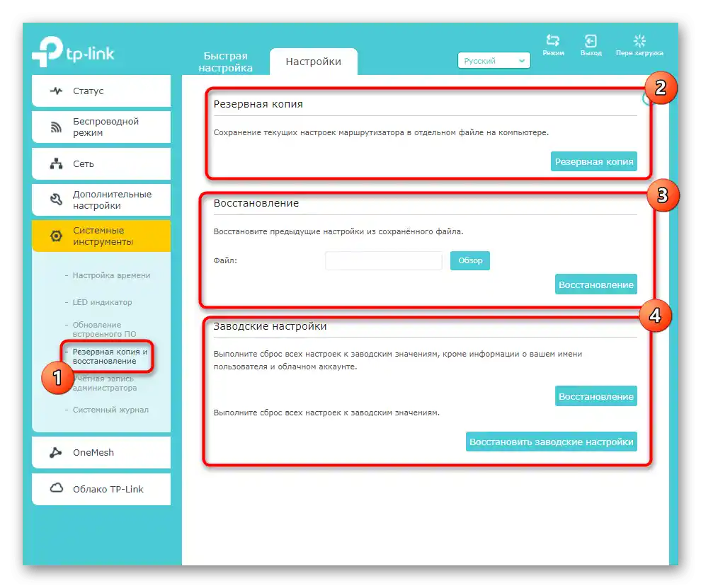Open Беспроводной режим menu section
Image resolution: width=701 pixels, height=588 pixels.
pos(101,127)
